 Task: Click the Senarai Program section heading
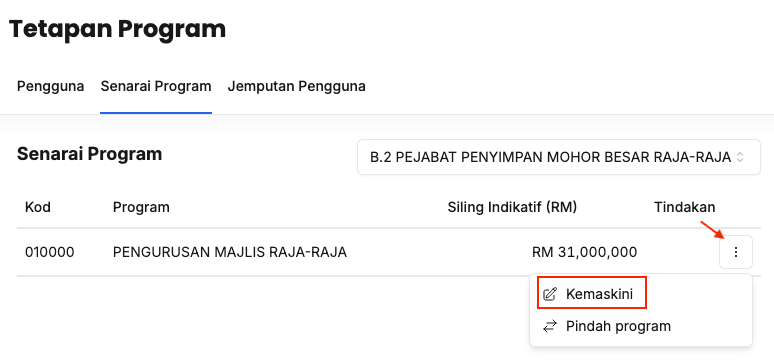[x=89, y=154]
